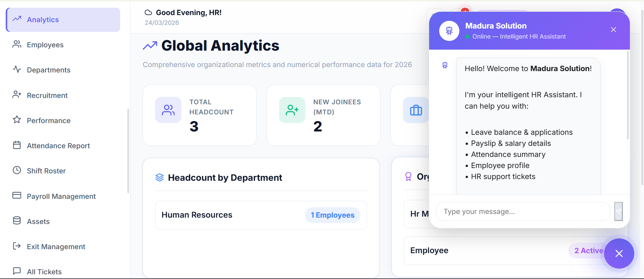Open Attendance Report in the sidebar

(63, 146)
